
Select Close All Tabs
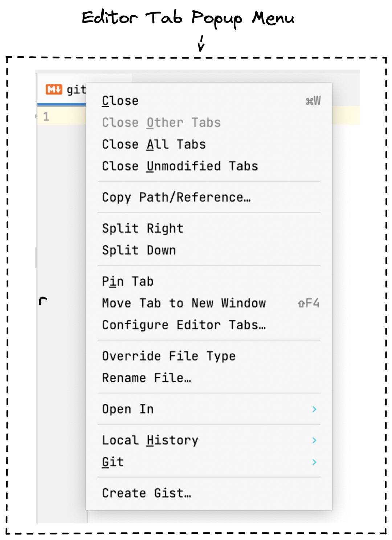(154, 144)
